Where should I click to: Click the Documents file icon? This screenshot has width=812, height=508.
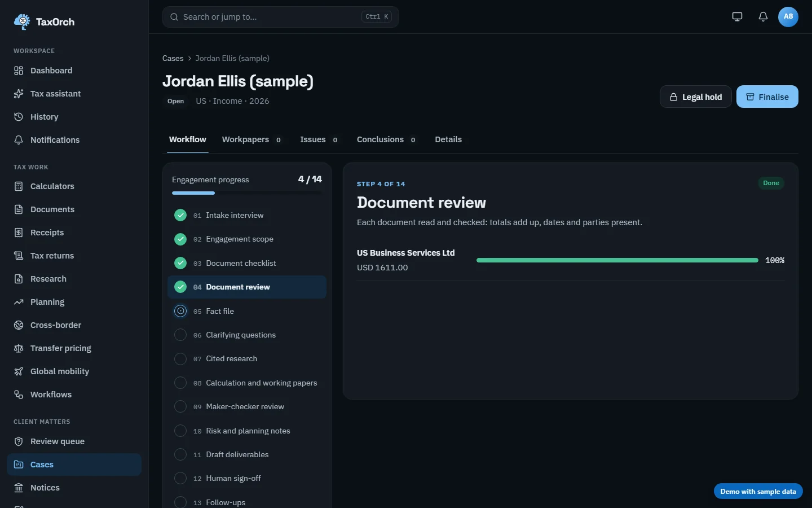click(19, 209)
